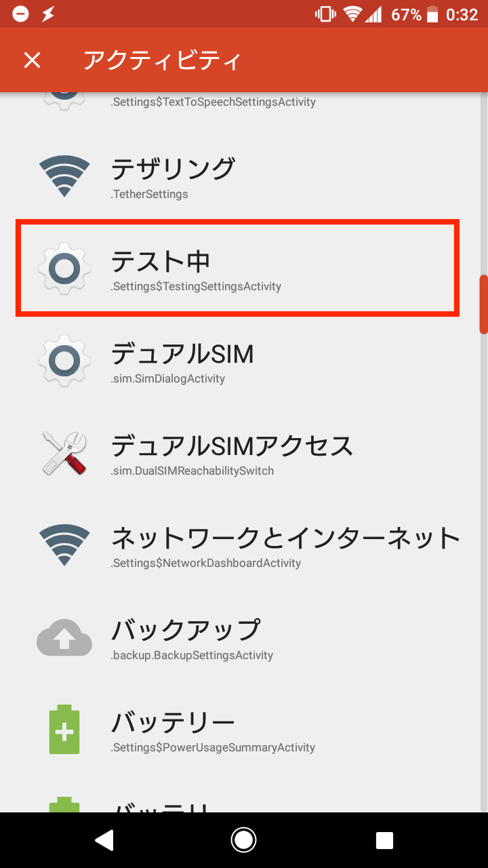This screenshot has width=488, height=868.
Task: Tap the gear icon beside テスト中
Action: [64, 269]
